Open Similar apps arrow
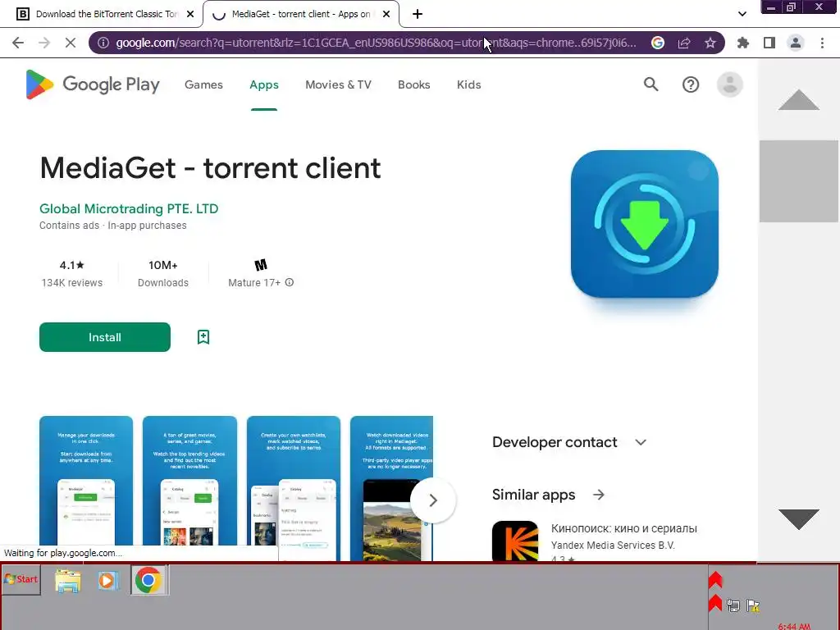Viewport: 840px width, 630px height. pos(598,495)
